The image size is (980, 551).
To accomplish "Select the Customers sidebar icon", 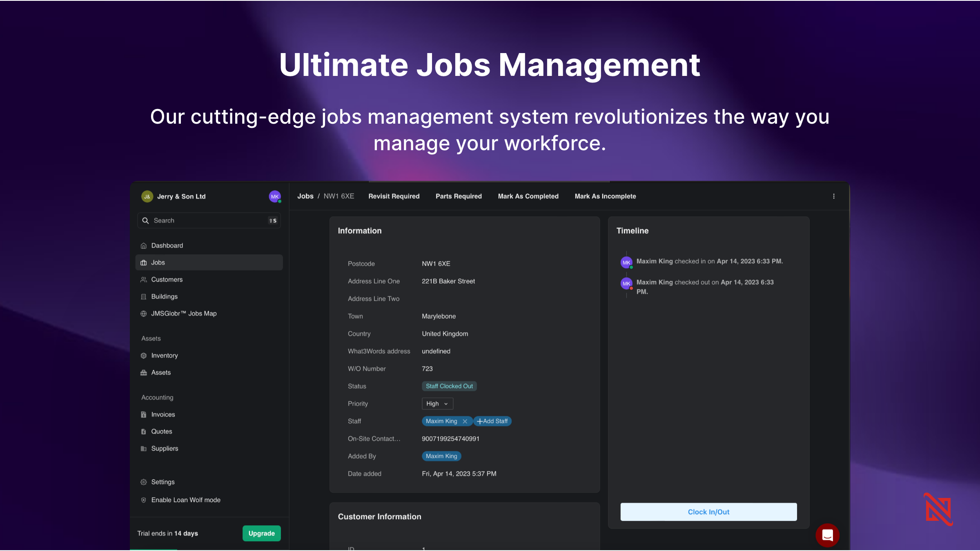I will (143, 280).
